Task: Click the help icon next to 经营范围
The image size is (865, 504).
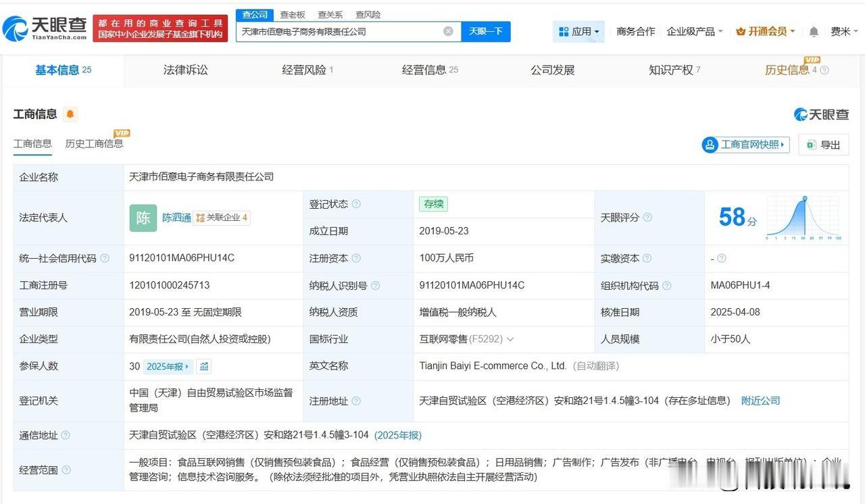Action: click(x=66, y=470)
